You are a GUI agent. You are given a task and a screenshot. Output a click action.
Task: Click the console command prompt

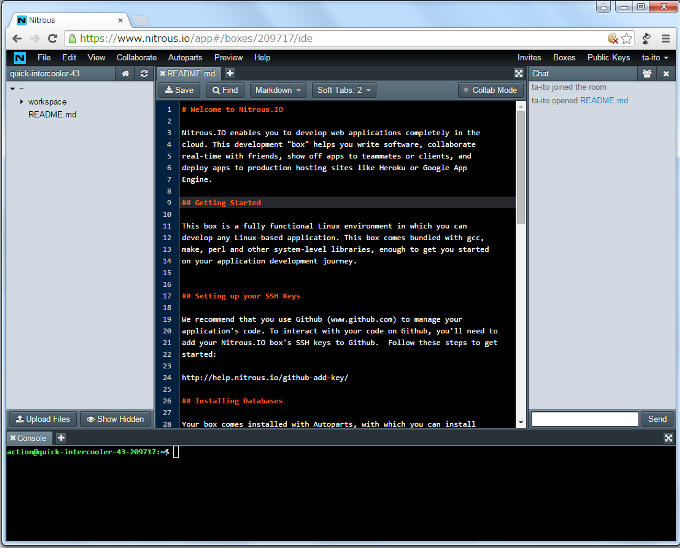tap(88, 452)
